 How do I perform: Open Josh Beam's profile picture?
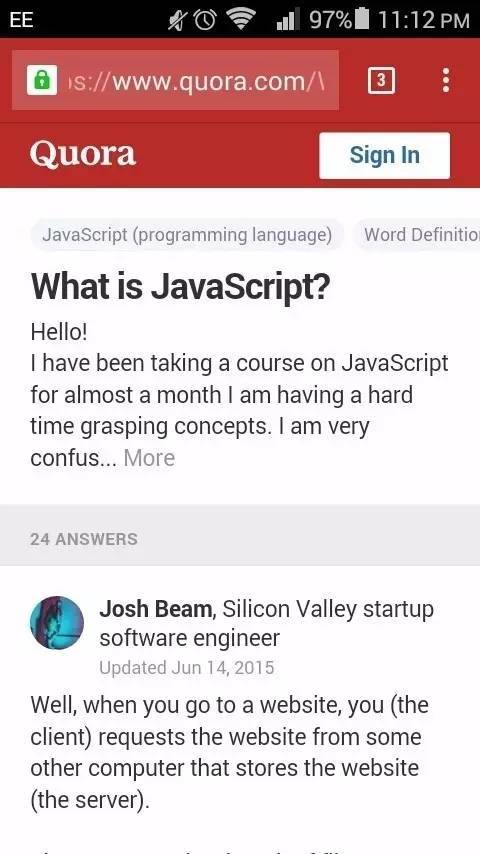click(x=57, y=623)
